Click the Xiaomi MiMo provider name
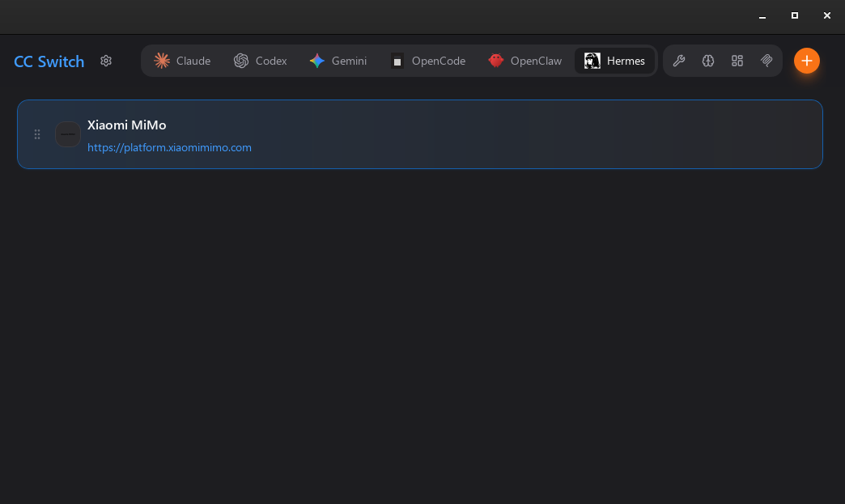The height and width of the screenshot is (504, 845). [x=126, y=125]
